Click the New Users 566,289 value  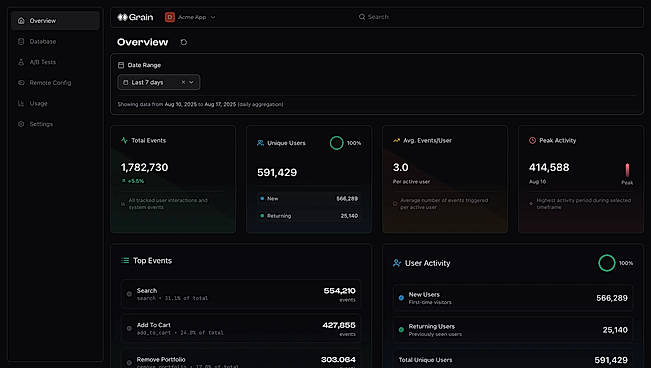[612, 298]
